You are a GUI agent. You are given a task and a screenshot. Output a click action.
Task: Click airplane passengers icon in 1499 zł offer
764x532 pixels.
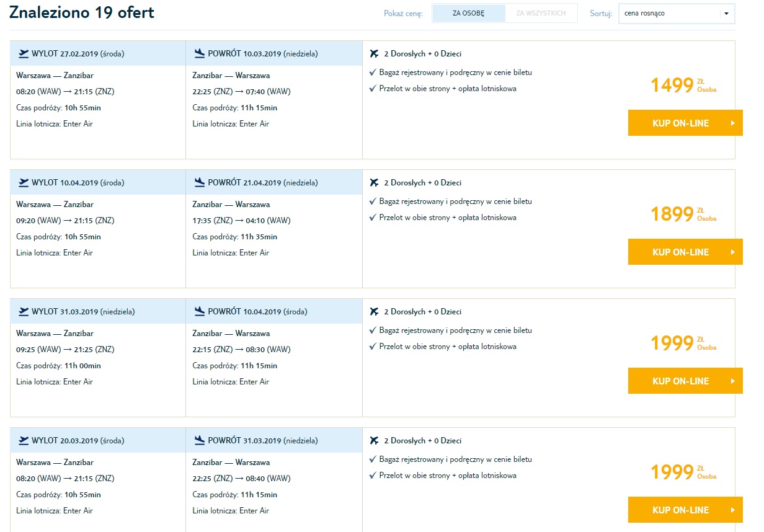[x=373, y=53]
